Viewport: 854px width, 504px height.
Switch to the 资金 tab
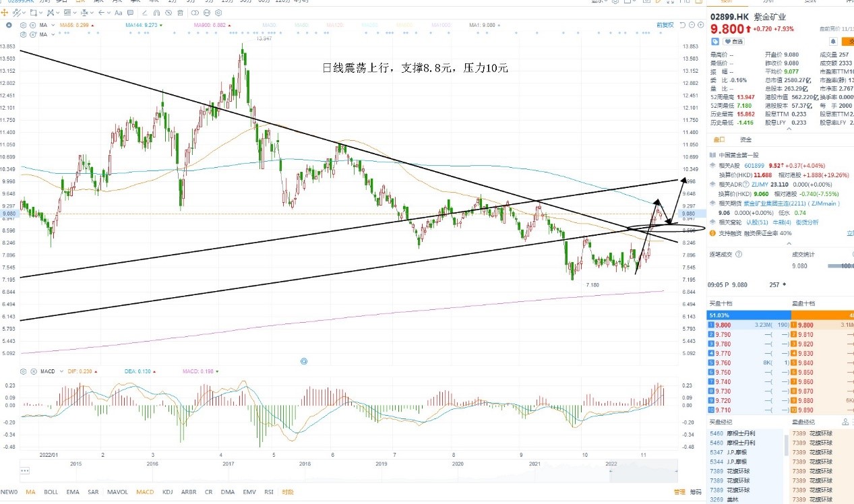(x=745, y=139)
